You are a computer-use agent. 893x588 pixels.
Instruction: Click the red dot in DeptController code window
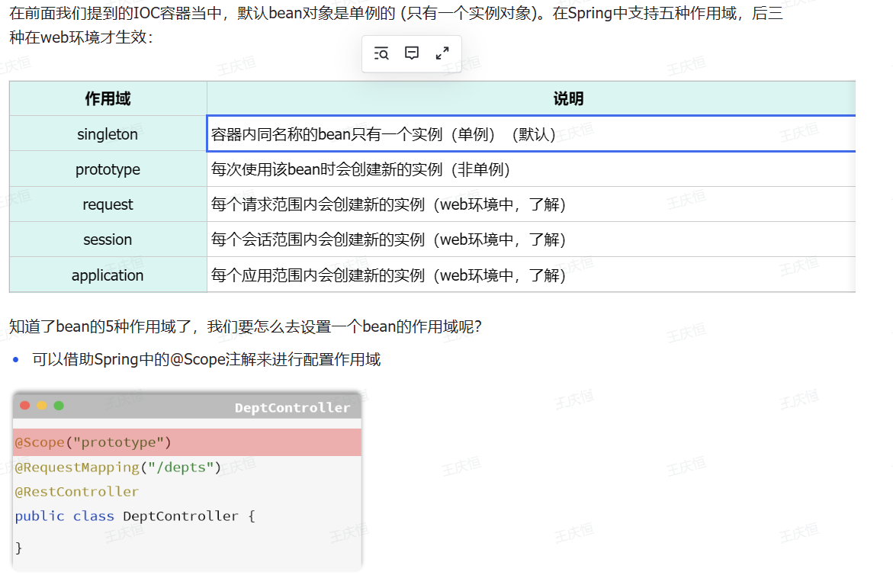click(25, 406)
